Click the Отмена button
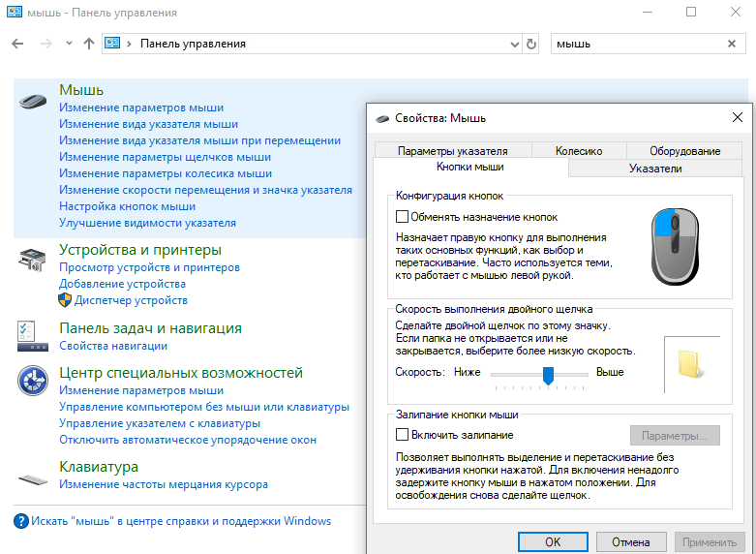756x554 pixels. [x=631, y=542]
